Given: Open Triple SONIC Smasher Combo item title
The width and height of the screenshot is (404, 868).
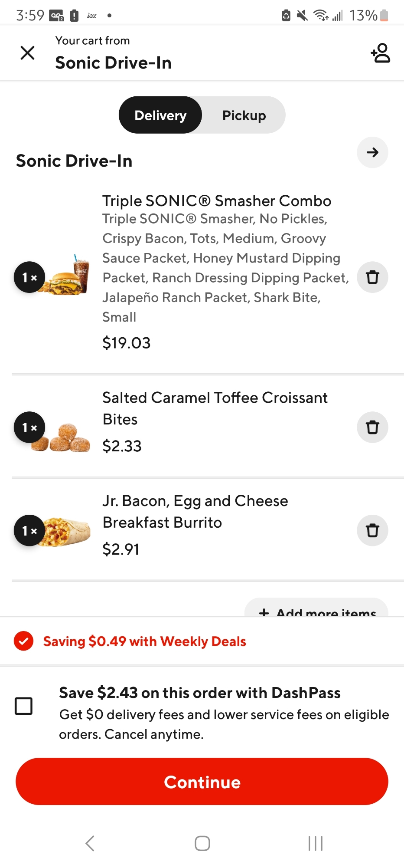Looking at the screenshot, I should click(217, 201).
